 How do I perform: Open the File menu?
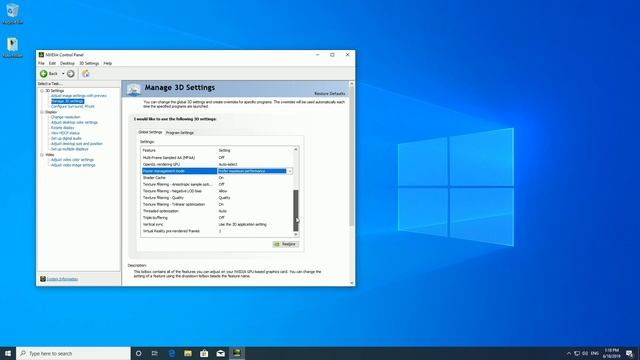coord(41,63)
